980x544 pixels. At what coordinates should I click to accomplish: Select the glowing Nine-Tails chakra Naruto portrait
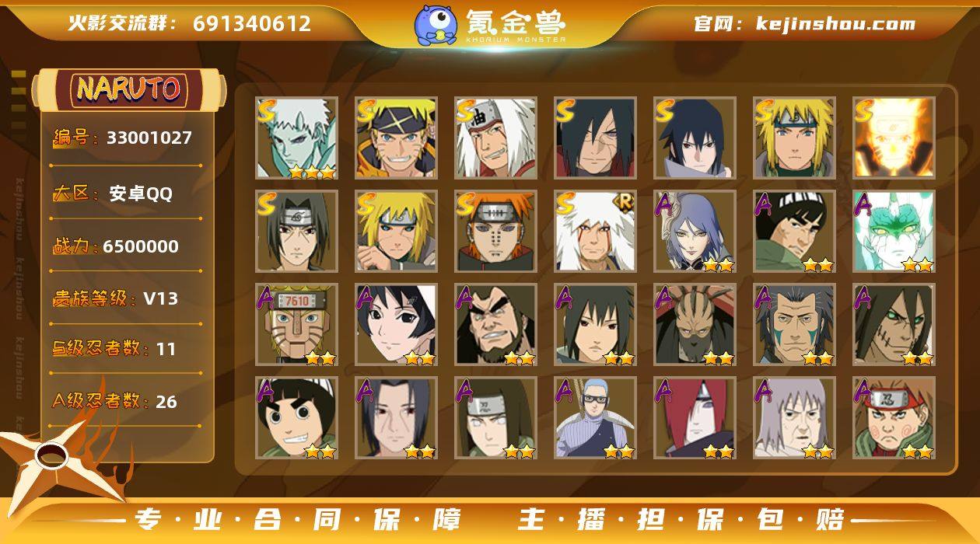click(894, 138)
